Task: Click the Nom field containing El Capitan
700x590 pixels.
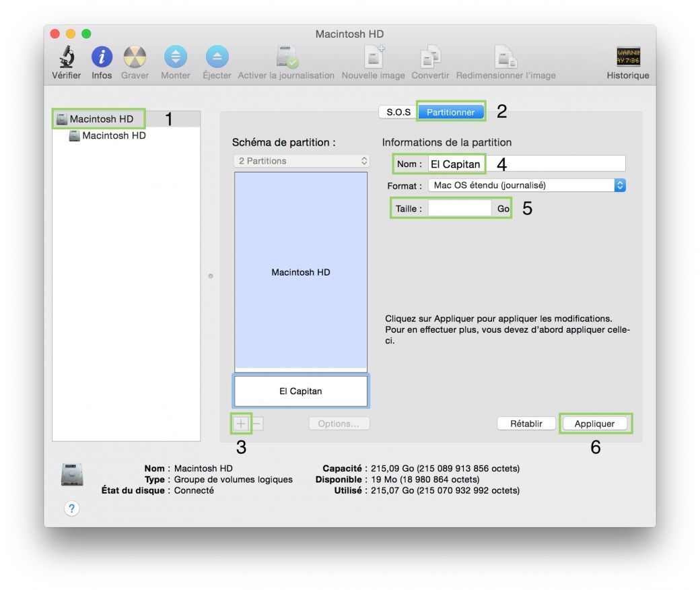Action: point(527,164)
